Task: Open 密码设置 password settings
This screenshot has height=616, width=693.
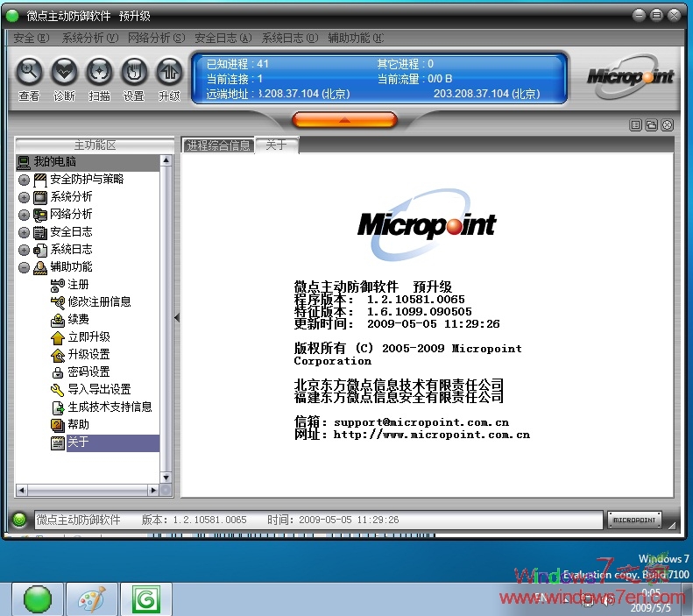Action: [x=88, y=372]
